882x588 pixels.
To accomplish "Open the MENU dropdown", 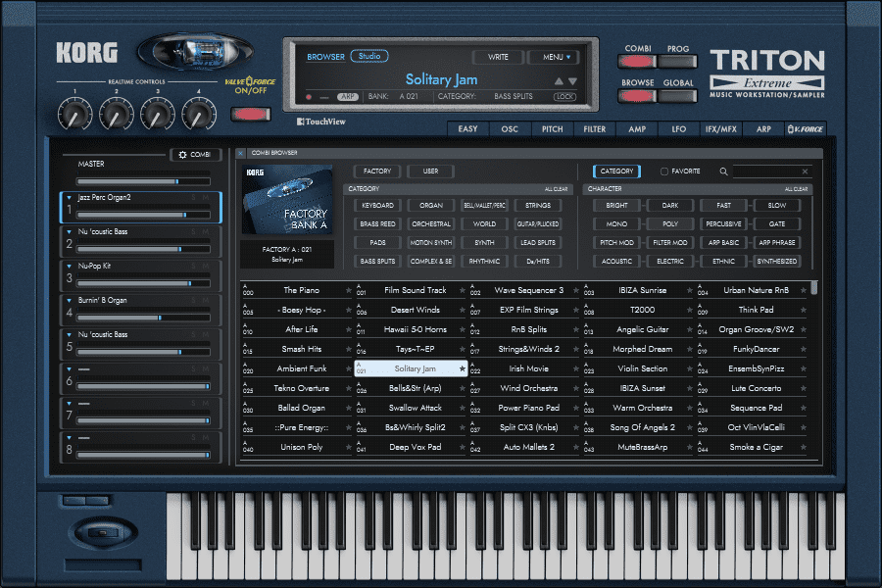I will tap(557, 57).
